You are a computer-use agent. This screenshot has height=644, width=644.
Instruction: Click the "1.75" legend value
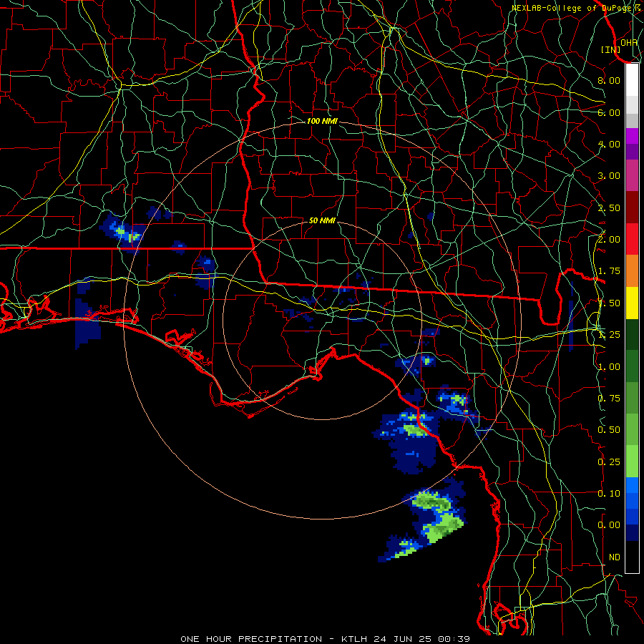tap(609, 271)
